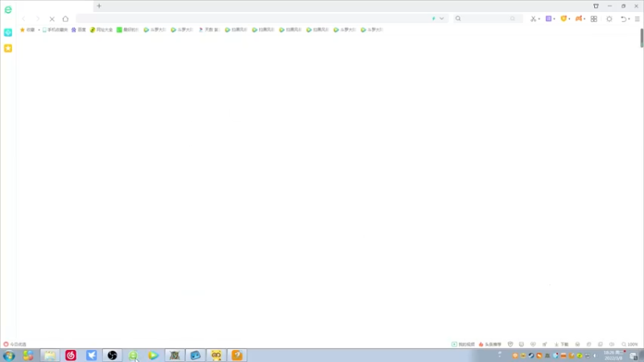Viewport: 644px width, 362px height.
Task: Open a new tab with the plus button
Action: [x=99, y=6]
